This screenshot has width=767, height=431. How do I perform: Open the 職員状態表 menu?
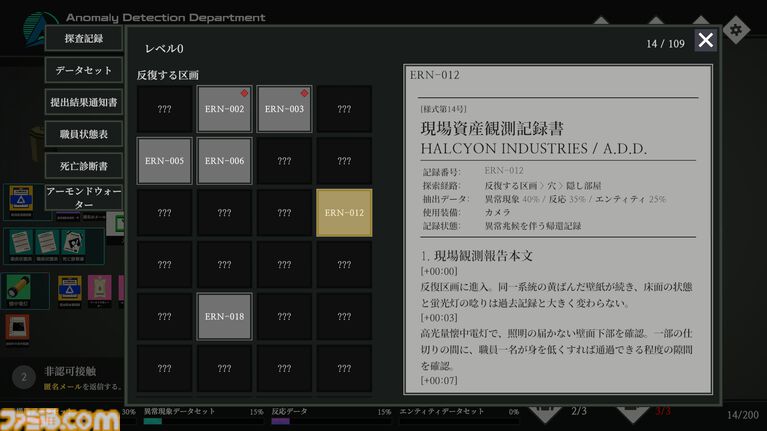coord(84,134)
